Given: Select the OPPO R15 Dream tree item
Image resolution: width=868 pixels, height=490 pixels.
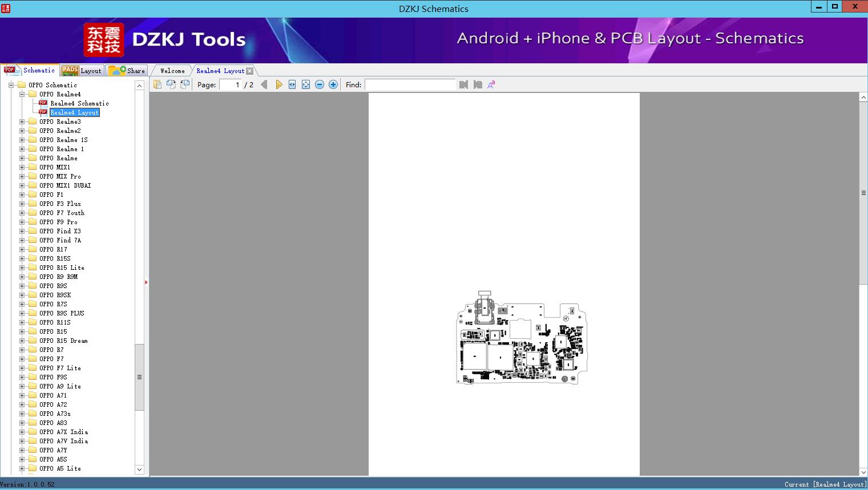Looking at the screenshot, I should (x=63, y=341).
